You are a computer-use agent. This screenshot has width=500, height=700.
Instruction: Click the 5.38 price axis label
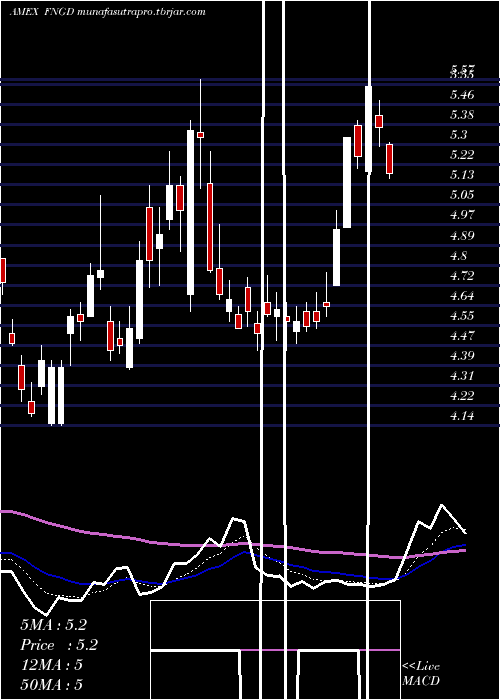pyautogui.click(x=462, y=115)
